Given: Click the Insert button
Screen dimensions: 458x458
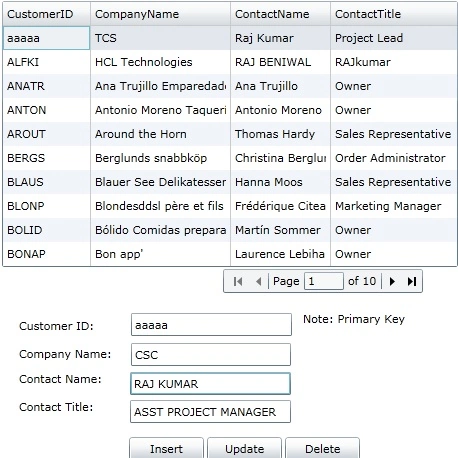Looking at the screenshot, I should [166, 448].
